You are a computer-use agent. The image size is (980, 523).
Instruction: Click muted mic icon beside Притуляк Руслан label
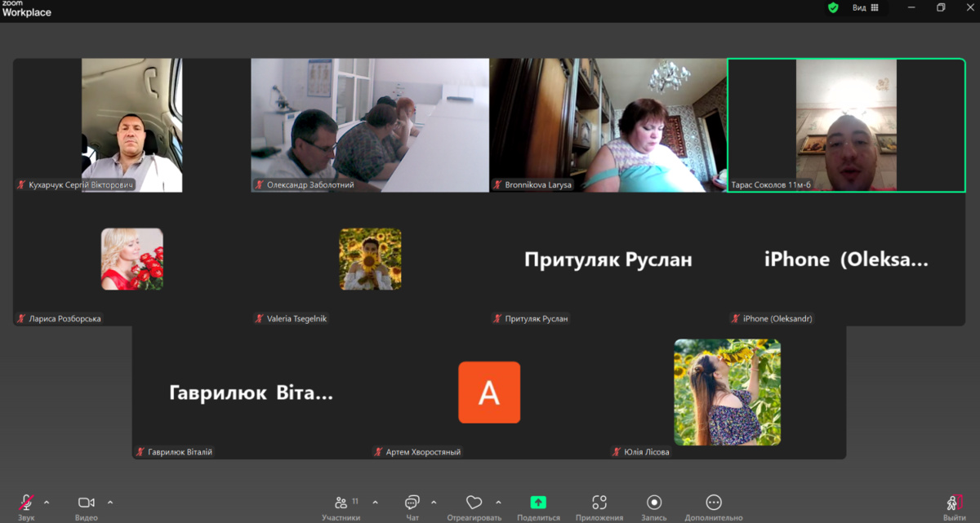[x=497, y=319]
